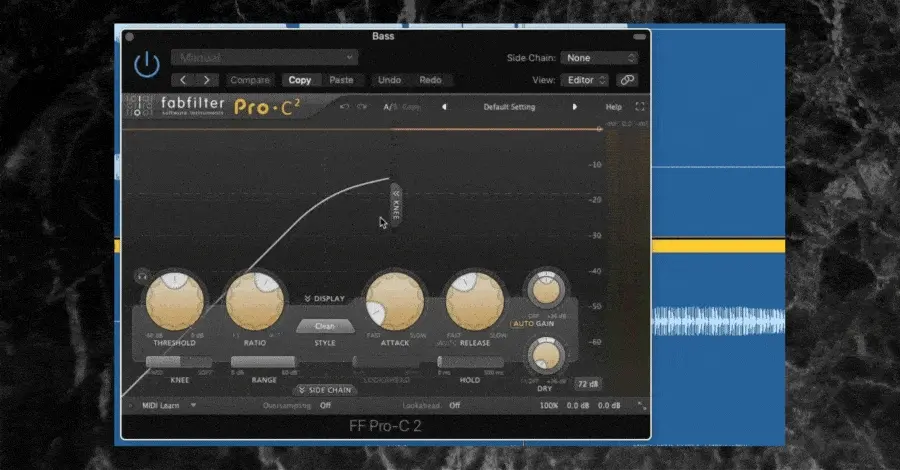Click the resize interface corner icon
This screenshot has width=900, height=470.
click(642, 406)
